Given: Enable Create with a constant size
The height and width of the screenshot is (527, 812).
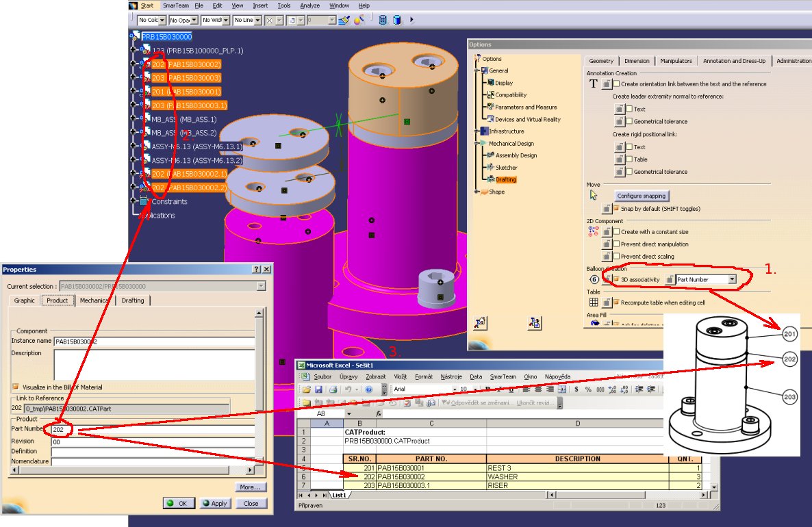Looking at the screenshot, I should coord(616,231).
